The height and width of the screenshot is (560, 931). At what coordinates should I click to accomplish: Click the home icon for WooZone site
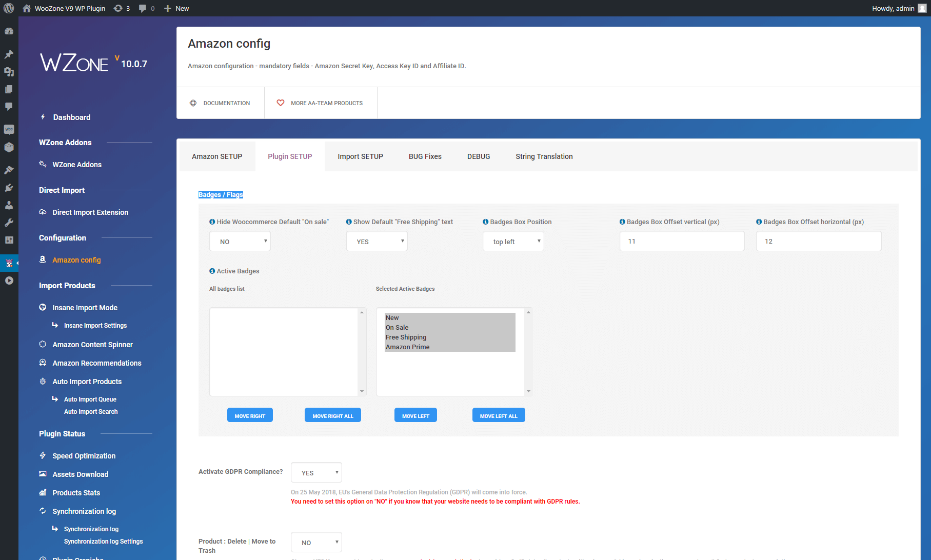coord(27,8)
